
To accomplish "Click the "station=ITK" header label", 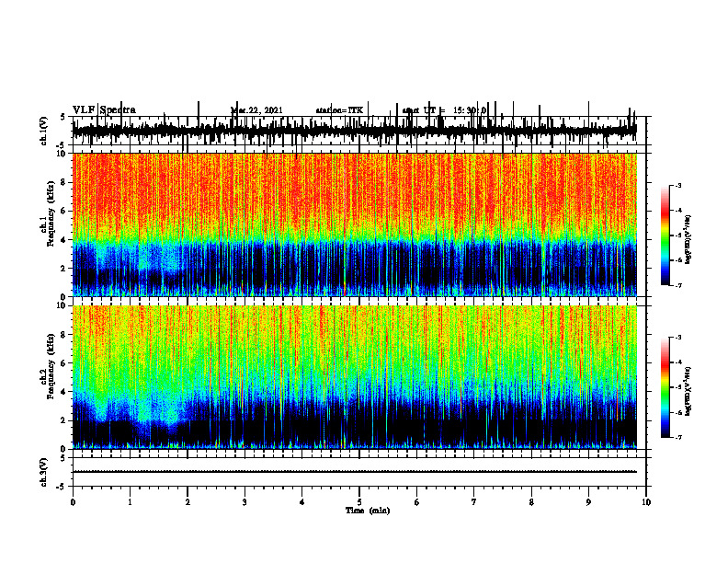I will point(339,110).
